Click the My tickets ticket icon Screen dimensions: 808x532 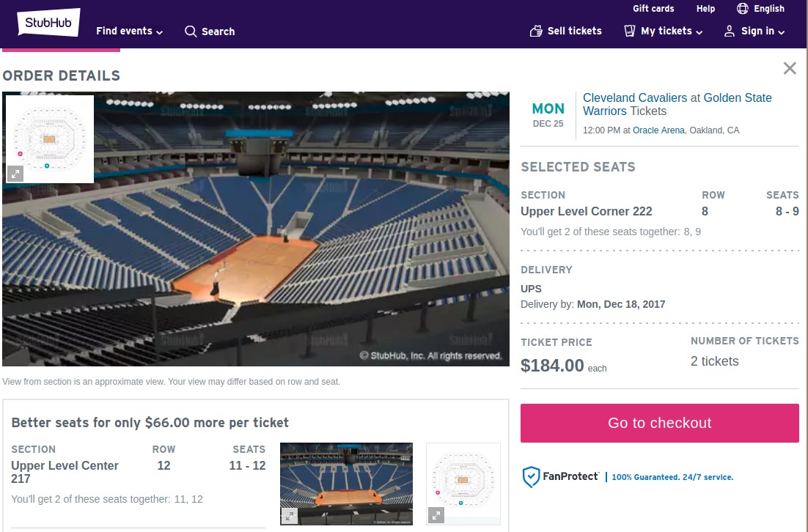pyautogui.click(x=629, y=31)
